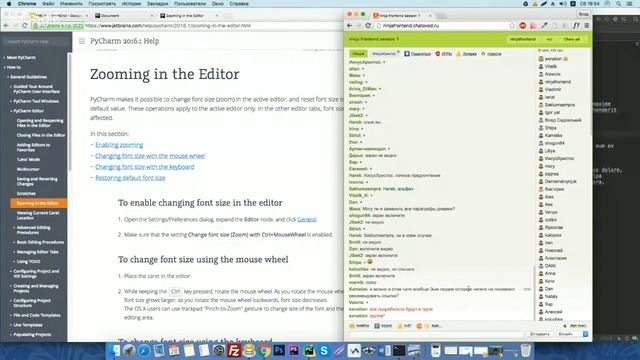Open the font size dropdown beside send button
Screen dimensions: 640x360
point(573,334)
